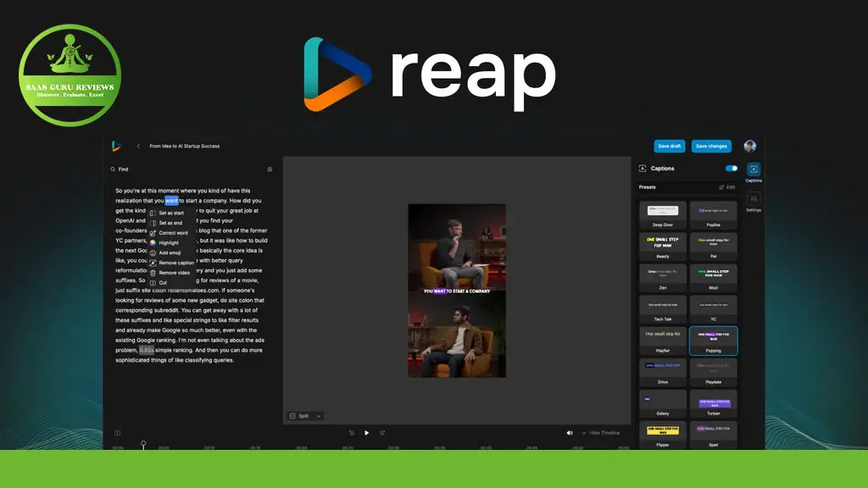This screenshot has height=488, width=868.
Task: Go back using the header chevron arrow
Action: (138, 146)
